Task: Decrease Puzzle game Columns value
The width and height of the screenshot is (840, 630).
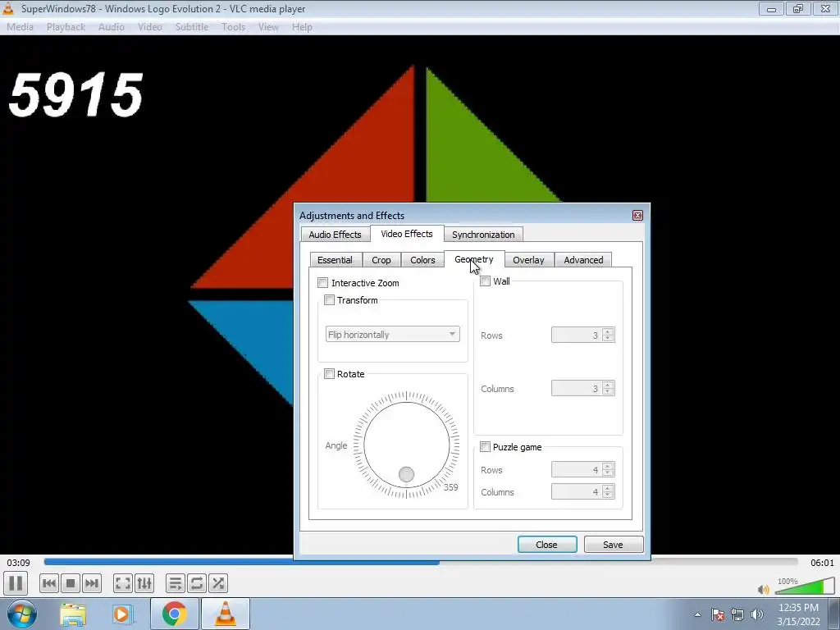Action: (608, 495)
